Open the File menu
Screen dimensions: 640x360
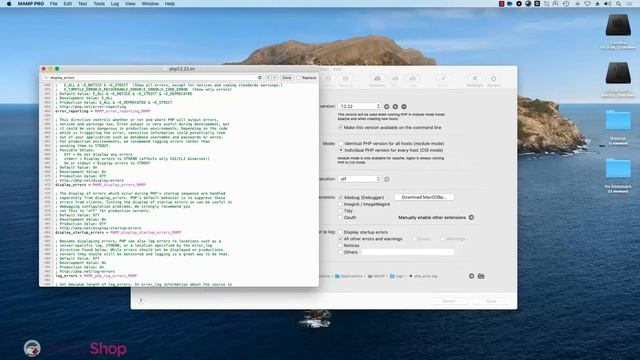click(53, 4)
